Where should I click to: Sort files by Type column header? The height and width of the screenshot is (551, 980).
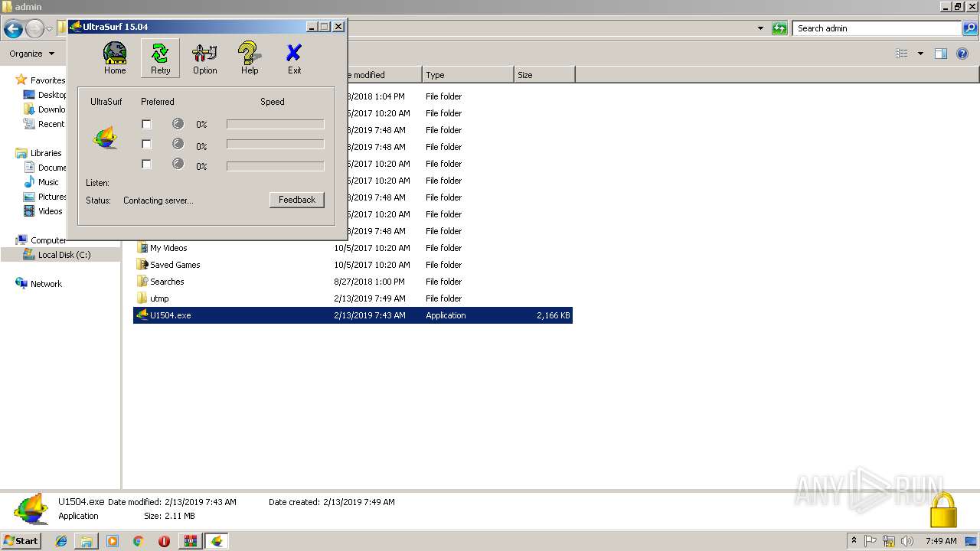tap(468, 75)
